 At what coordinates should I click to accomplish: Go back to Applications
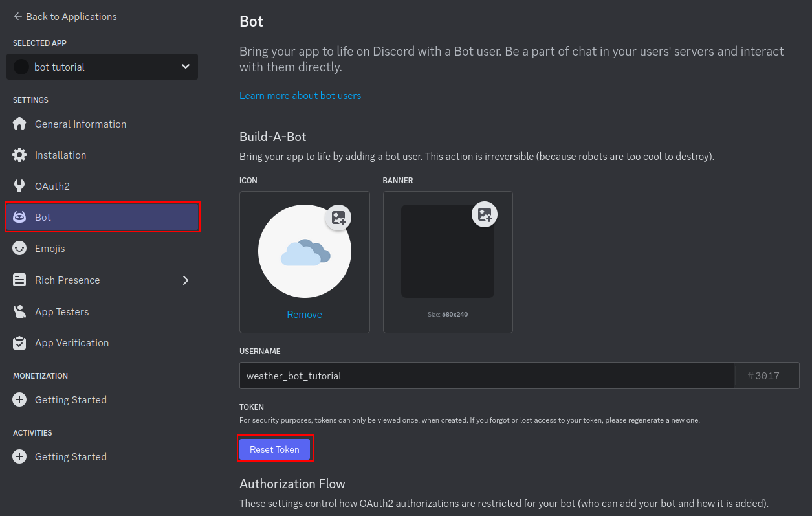point(65,16)
